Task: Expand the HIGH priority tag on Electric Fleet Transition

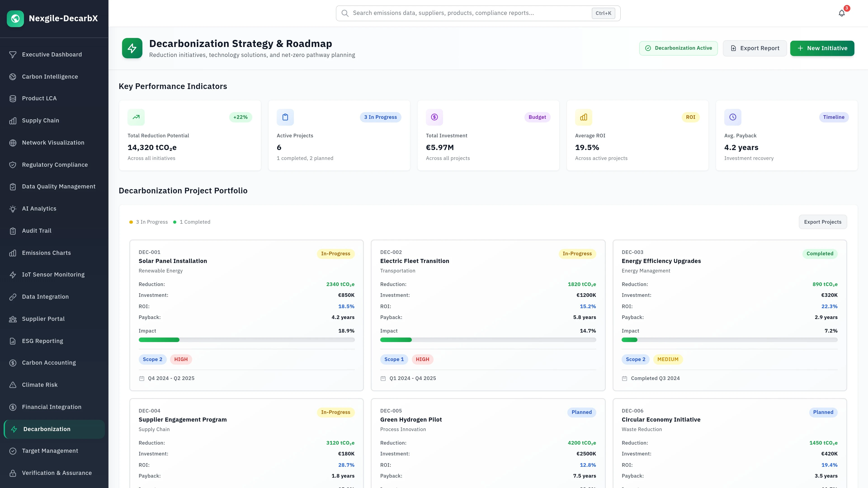Action: point(422,359)
